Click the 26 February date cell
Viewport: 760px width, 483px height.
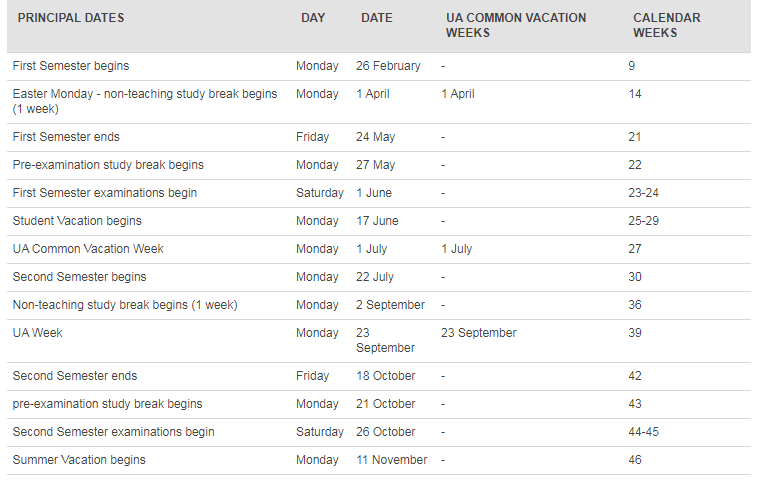pos(388,66)
